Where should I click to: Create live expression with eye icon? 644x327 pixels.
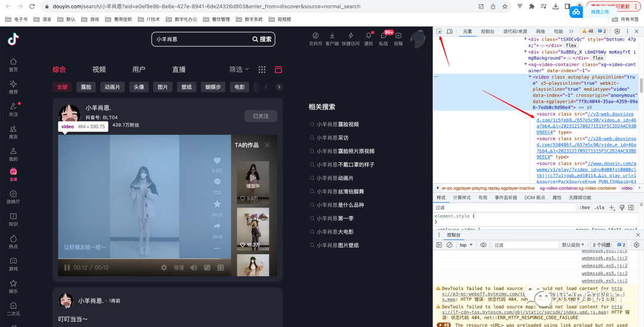tap(484, 245)
